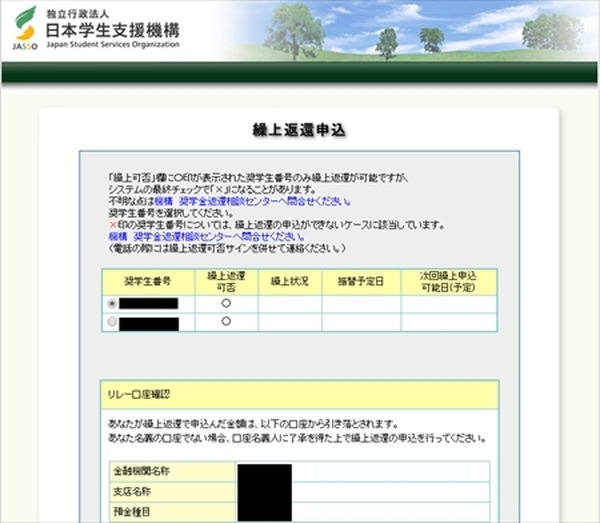
Task: Click the 振替予定日 column header
Action: point(361,282)
